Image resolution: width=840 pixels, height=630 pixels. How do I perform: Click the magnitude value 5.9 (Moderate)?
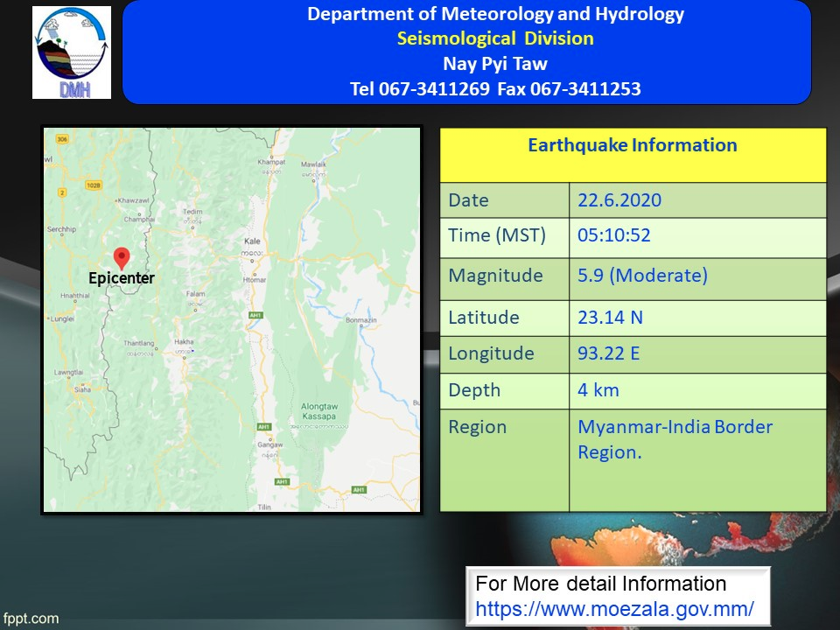point(642,276)
